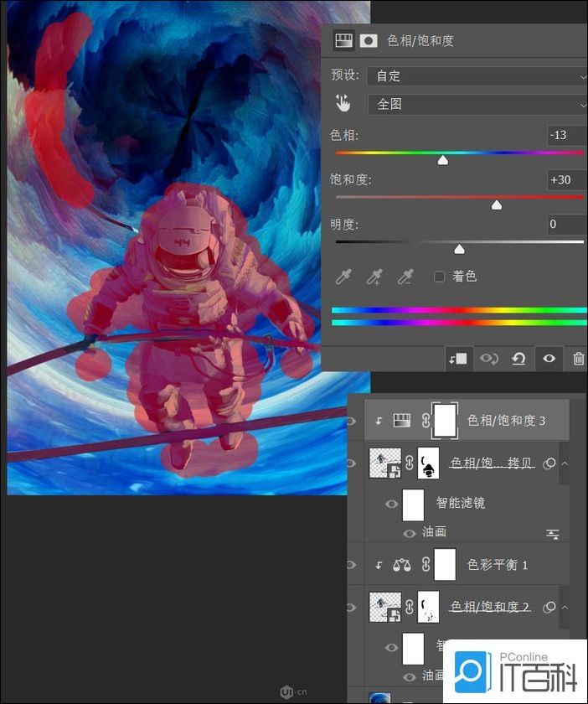The height and width of the screenshot is (704, 588).
Task: Select the 色相/饱和度 2 layer
Action: (x=490, y=607)
